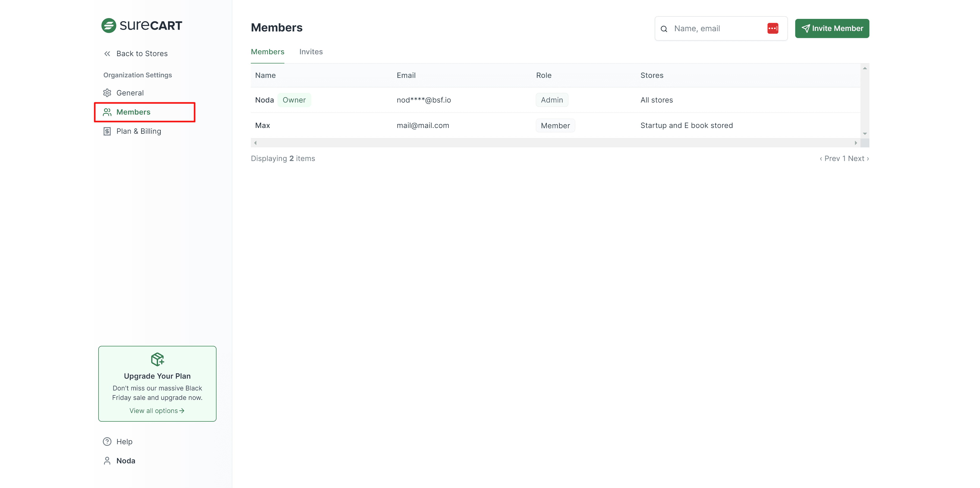Click the password manager icon in search

[772, 29]
